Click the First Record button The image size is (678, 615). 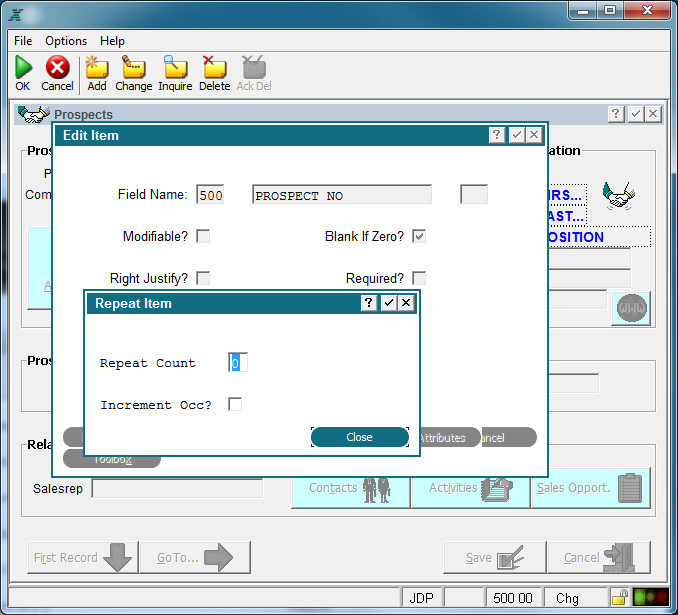pyautogui.click(x=83, y=557)
